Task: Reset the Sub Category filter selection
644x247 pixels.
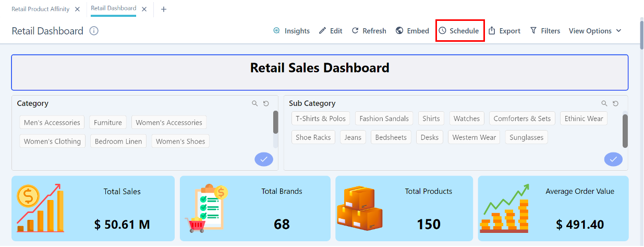Action: click(616, 103)
